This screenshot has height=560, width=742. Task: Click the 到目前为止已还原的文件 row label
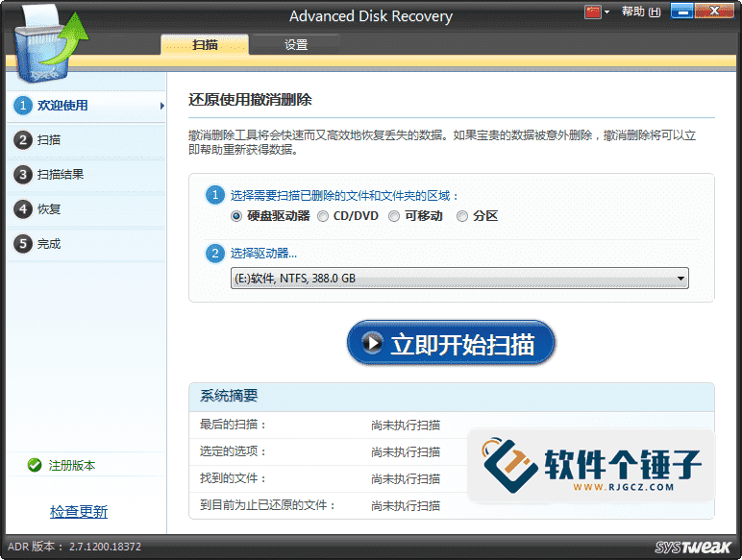pos(267,505)
